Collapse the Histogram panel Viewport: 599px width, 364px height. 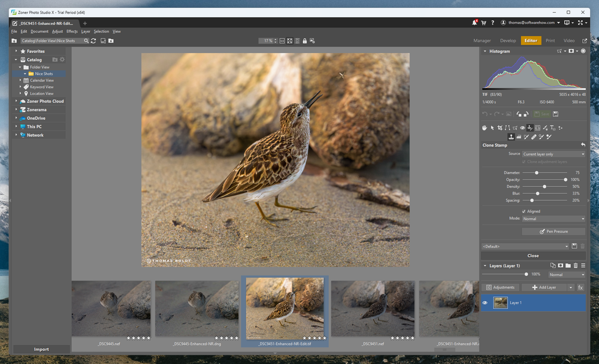coord(485,51)
